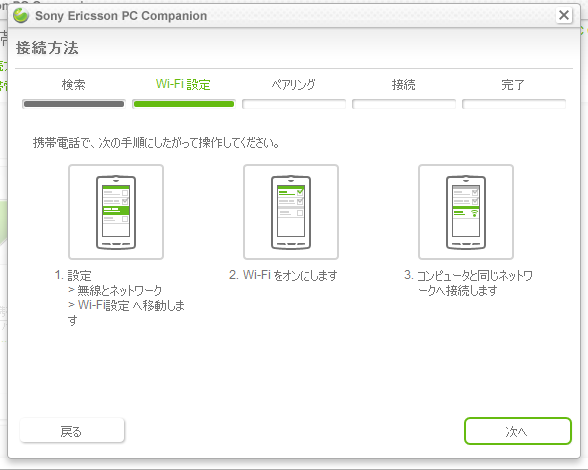Click the 戻る (Back) button
Image resolution: width=588 pixels, height=470 pixels.
(72, 431)
